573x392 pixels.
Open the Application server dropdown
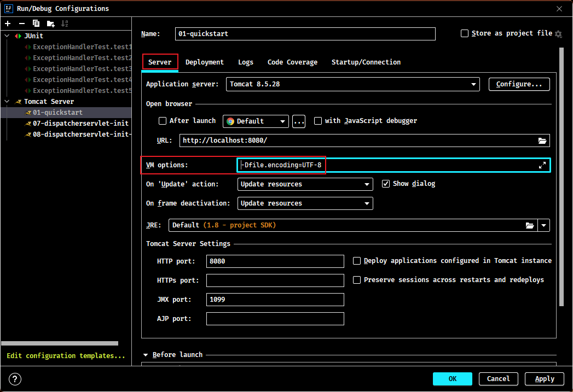click(x=352, y=84)
